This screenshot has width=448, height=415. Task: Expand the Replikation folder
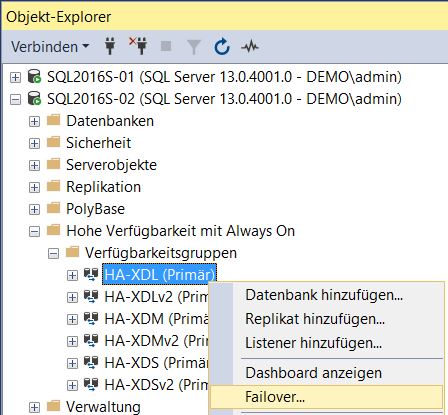34,187
